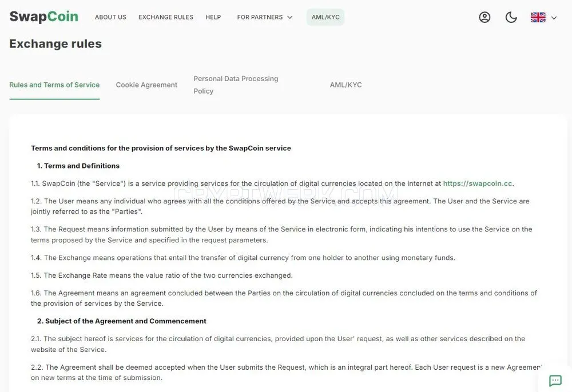This screenshot has height=392, width=572.
Task: Open the Help menu item
Action: [x=213, y=17]
